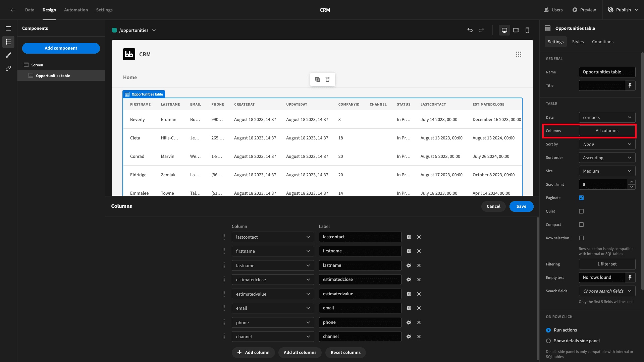This screenshot has width=644, height=362.
Task: Open settings gear for estimatedvalue column
Action: (409, 294)
